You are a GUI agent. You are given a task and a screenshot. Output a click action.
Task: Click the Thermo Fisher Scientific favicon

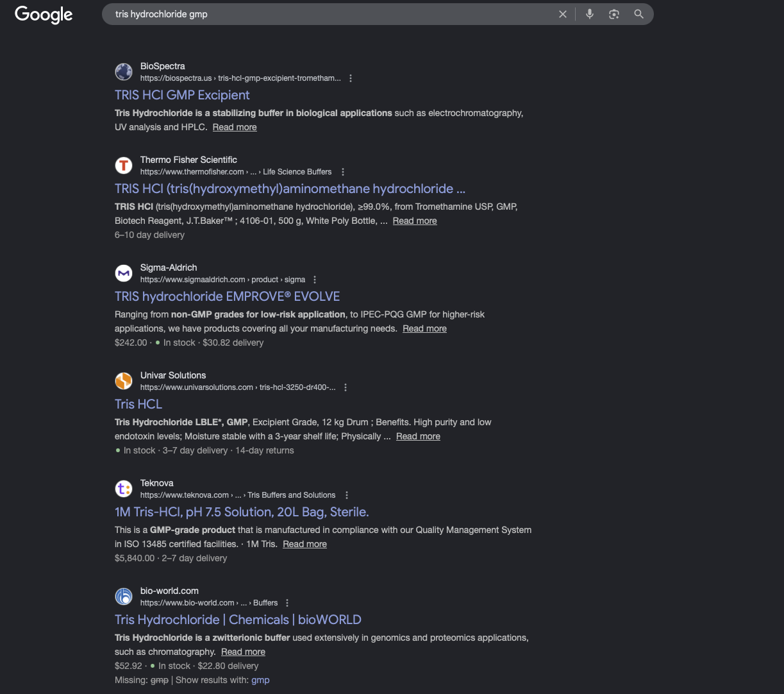click(124, 165)
